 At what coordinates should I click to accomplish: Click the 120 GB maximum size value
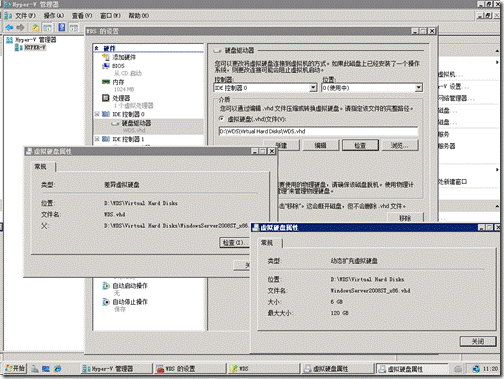339,313
